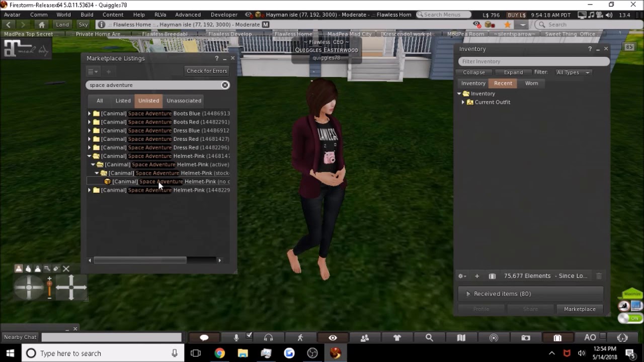Open parcel info icon in location bar

pos(102,25)
